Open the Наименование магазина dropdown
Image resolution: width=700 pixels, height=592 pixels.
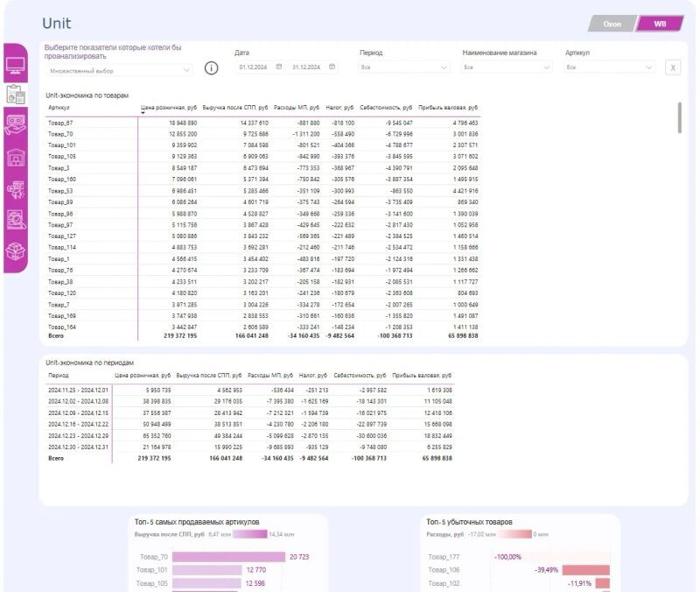pos(507,67)
